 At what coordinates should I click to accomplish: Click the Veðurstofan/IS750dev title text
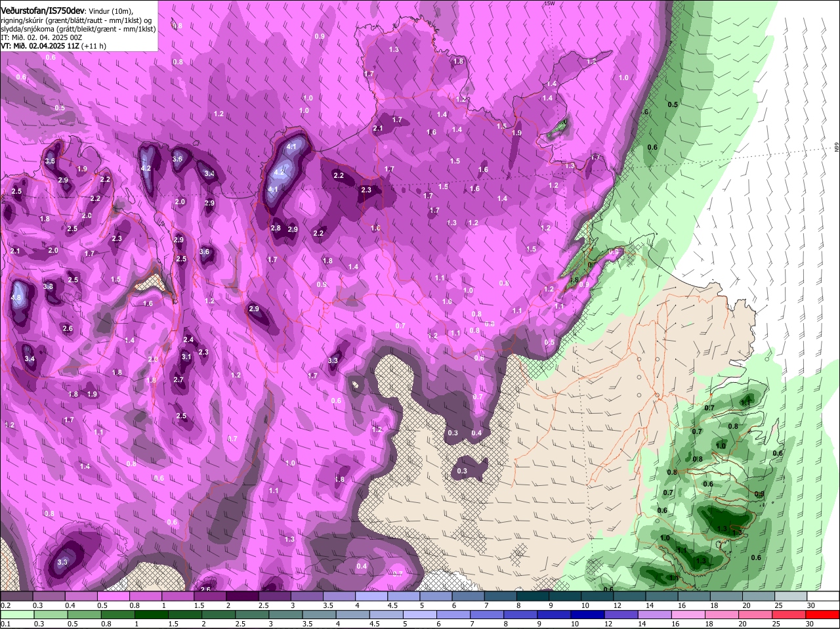(x=43, y=10)
